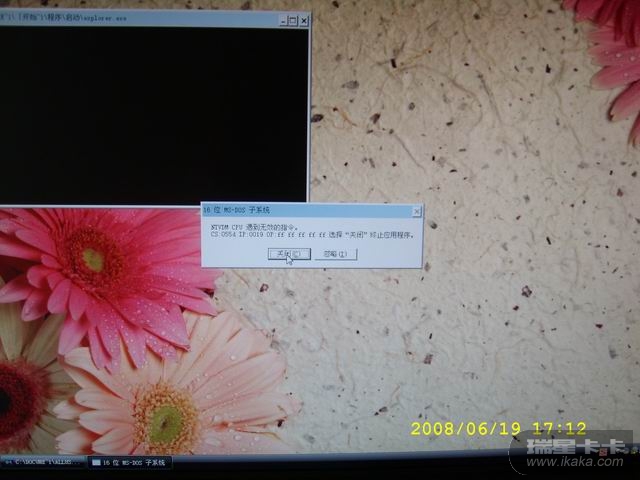640x480 pixels.
Task: Select the 16 位 MS-DOS 子系统 taskbar button
Action: 129,462
